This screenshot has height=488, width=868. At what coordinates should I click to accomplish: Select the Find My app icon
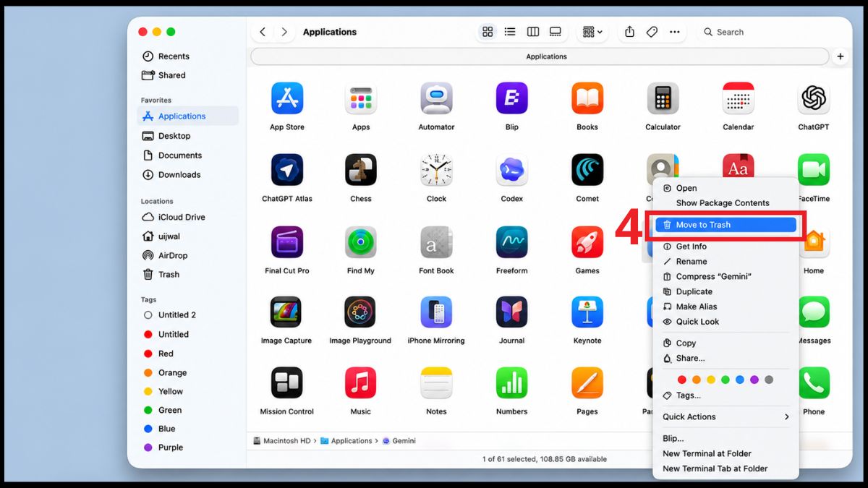point(360,242)
